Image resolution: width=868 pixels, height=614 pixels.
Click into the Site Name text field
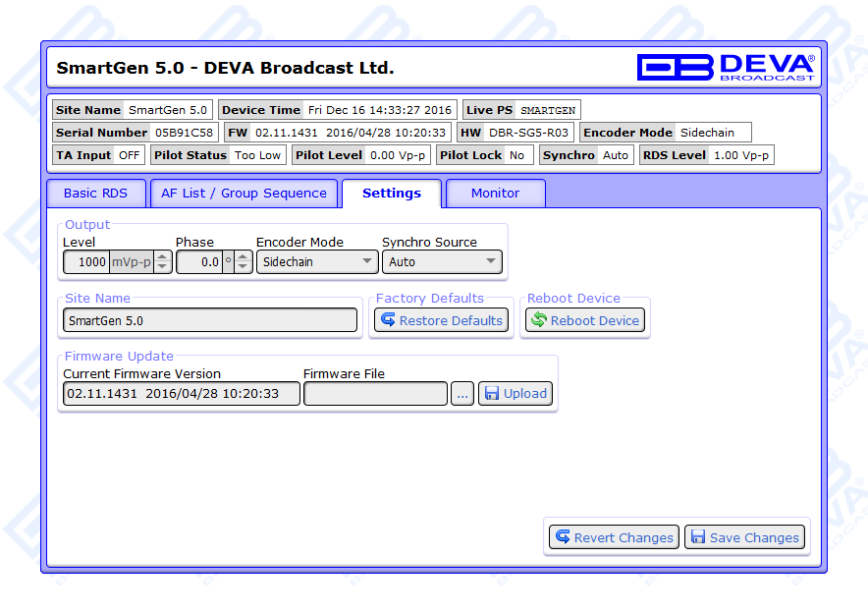pyautogui.click(x=210, y=320)
